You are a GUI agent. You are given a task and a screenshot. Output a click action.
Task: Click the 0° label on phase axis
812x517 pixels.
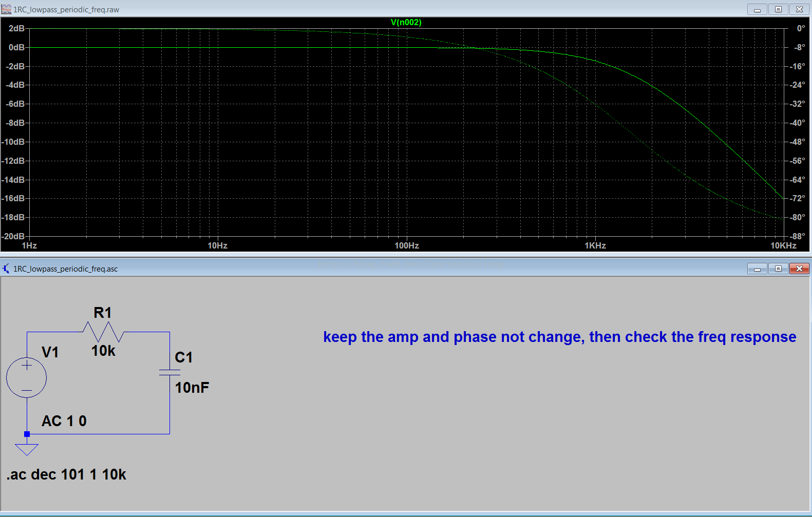801,28
